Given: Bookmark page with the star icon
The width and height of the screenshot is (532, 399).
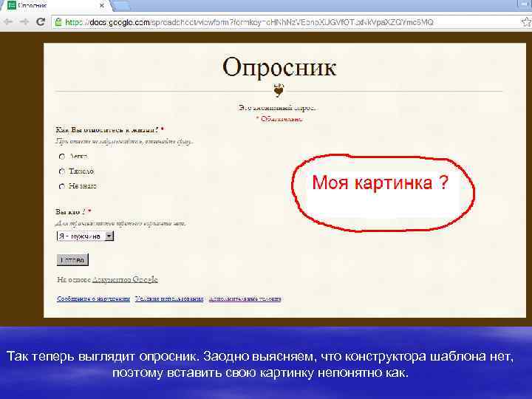Looking at the screenshot, I should coord(526,22).
